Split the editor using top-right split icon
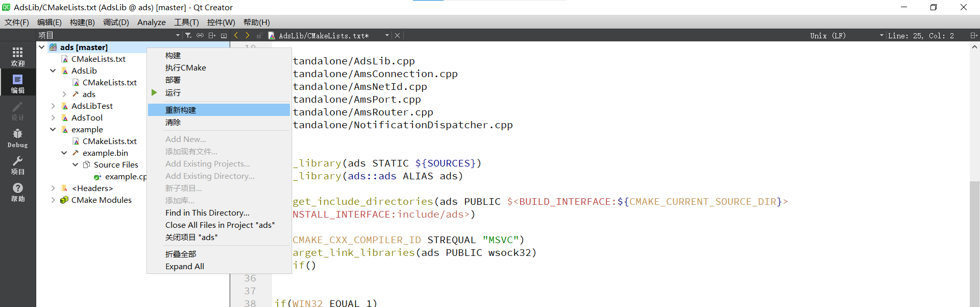 pos(973,35)
